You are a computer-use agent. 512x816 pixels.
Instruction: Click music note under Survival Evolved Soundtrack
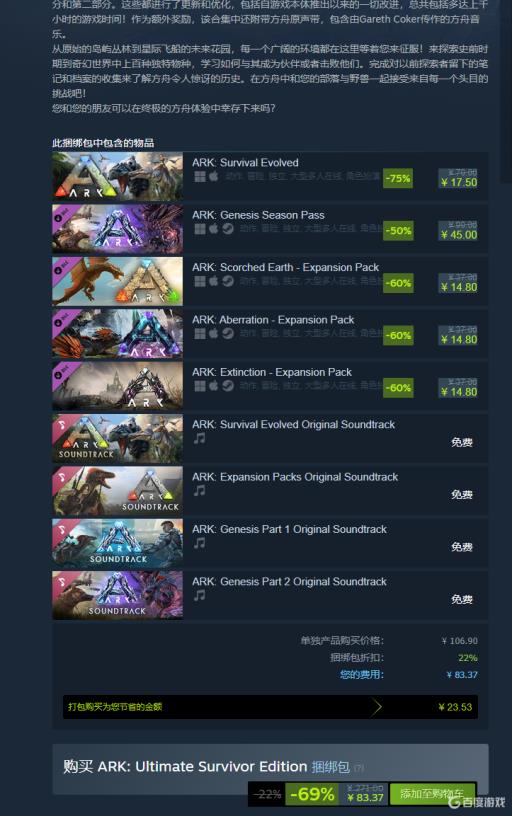199,439
